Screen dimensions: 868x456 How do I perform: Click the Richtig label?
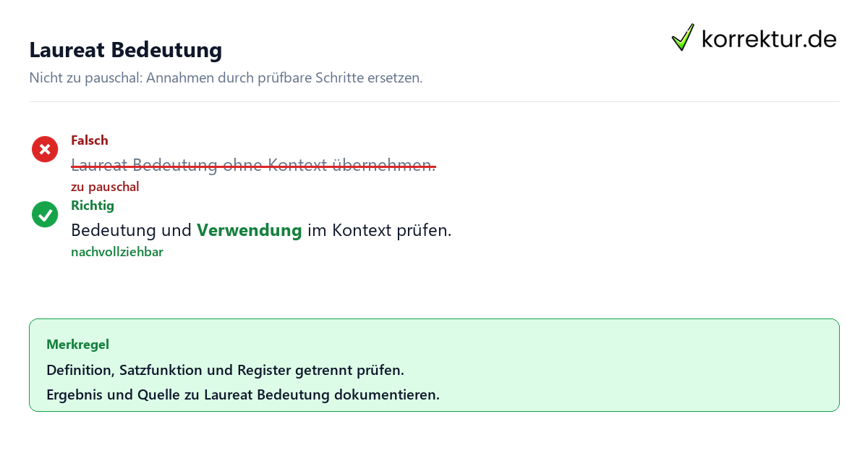[93, 206]
